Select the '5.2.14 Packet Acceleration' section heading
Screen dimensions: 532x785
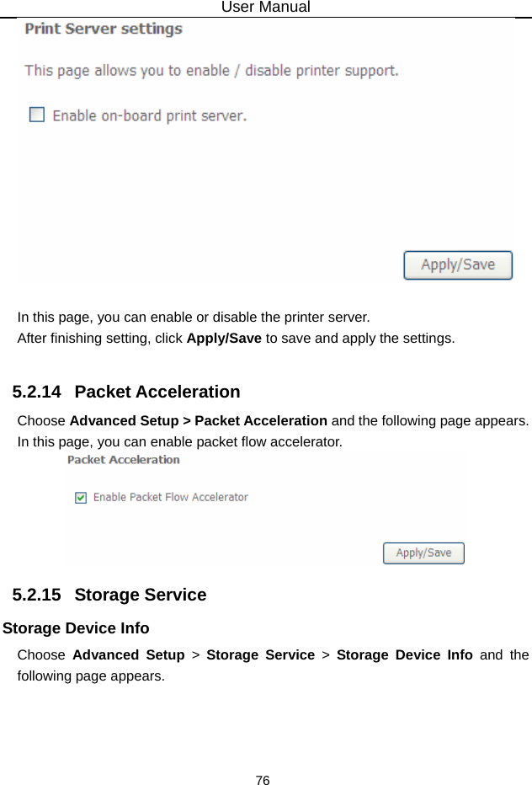pos(126,392)
